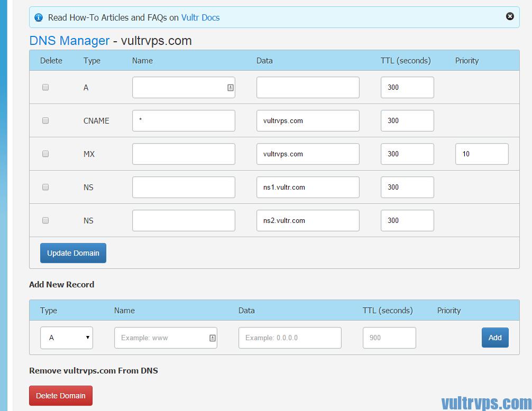Screen dimensions: 532x411
Task: Check delete box for the CNAME record
Action: coord(45,120)
